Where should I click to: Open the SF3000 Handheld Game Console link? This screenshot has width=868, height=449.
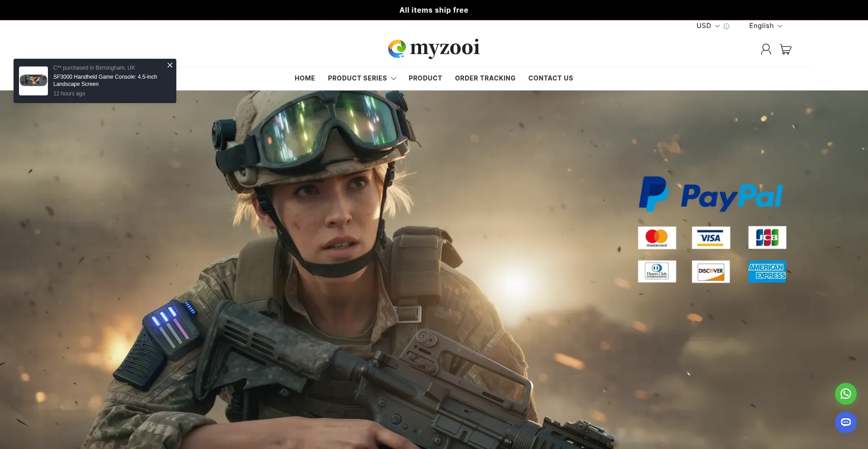coord(104,80)
